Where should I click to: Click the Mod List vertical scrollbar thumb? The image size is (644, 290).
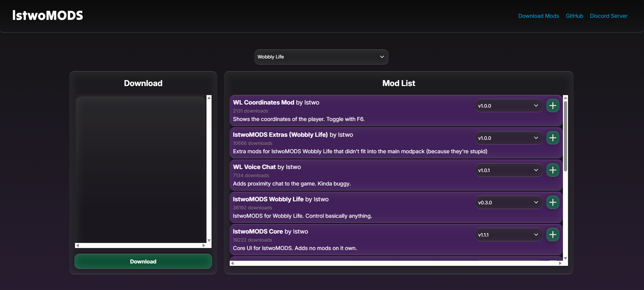(565, 136)
